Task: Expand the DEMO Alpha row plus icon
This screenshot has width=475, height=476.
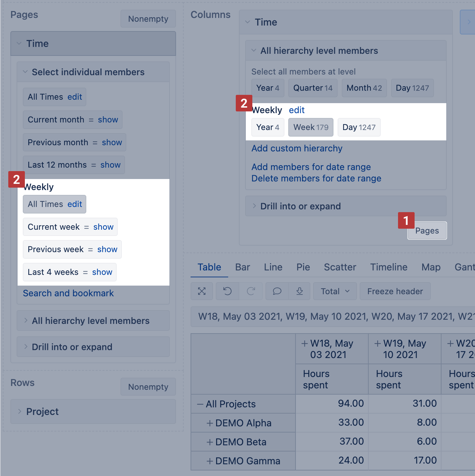Action: pyautogui.click(x=210, y=423)
